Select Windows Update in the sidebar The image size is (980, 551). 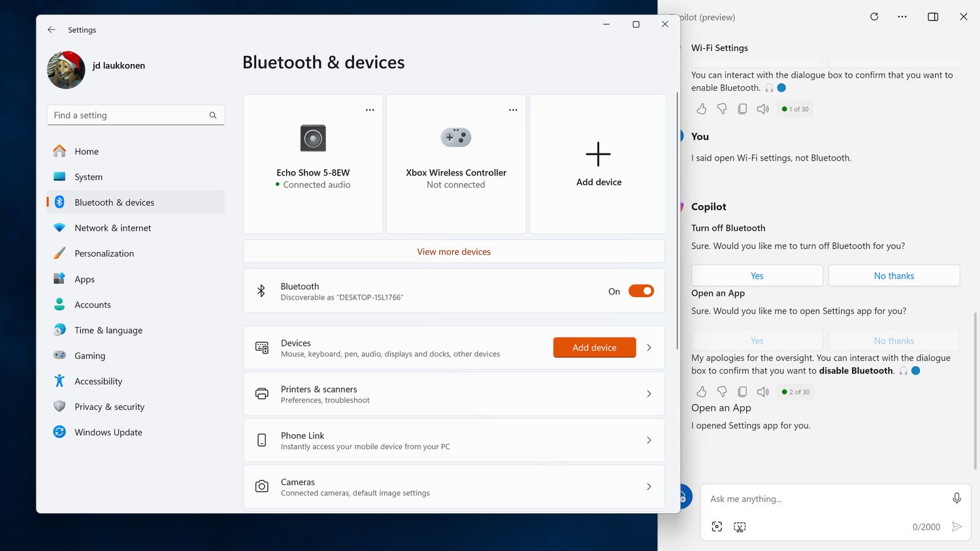pyautogui.click(x=108, y=432)
